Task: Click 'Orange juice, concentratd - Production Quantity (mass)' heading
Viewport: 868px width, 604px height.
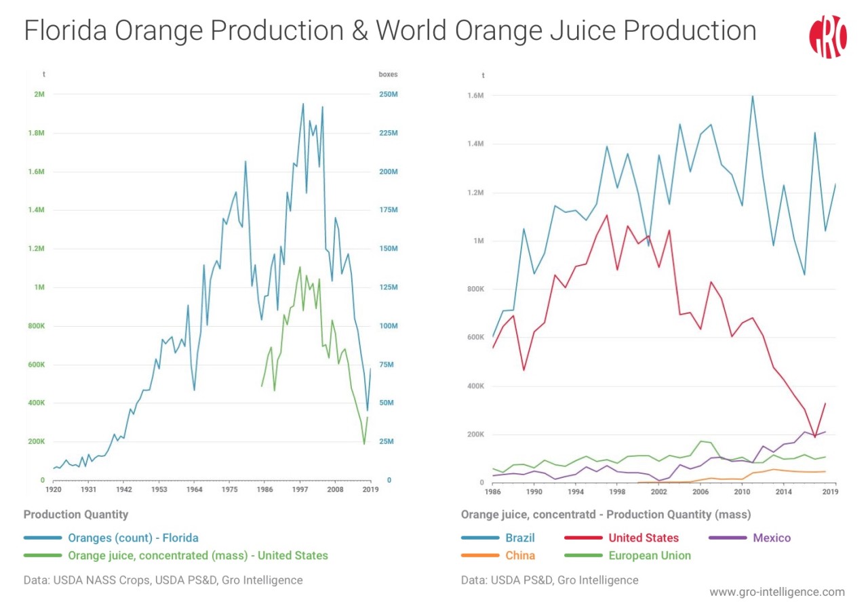Action: click(606, 515)
